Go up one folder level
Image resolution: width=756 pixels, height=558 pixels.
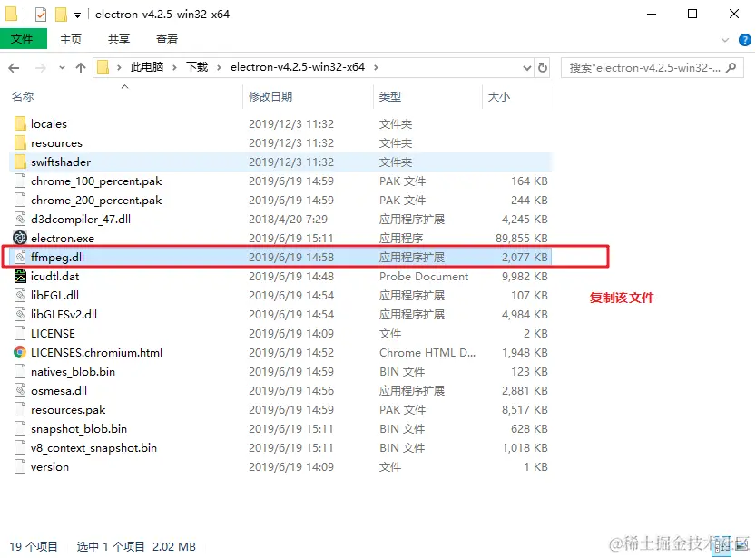(x=81, y=68)
